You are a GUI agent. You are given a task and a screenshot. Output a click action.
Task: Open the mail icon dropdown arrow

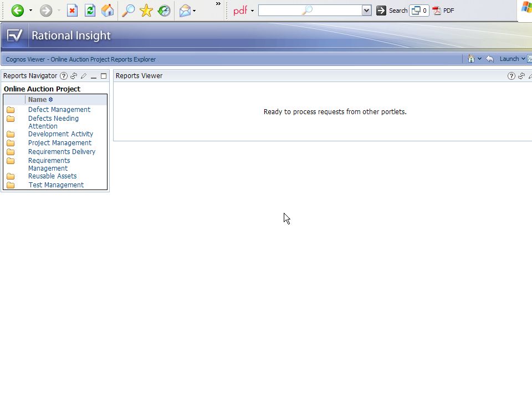(x=194, y=11)
